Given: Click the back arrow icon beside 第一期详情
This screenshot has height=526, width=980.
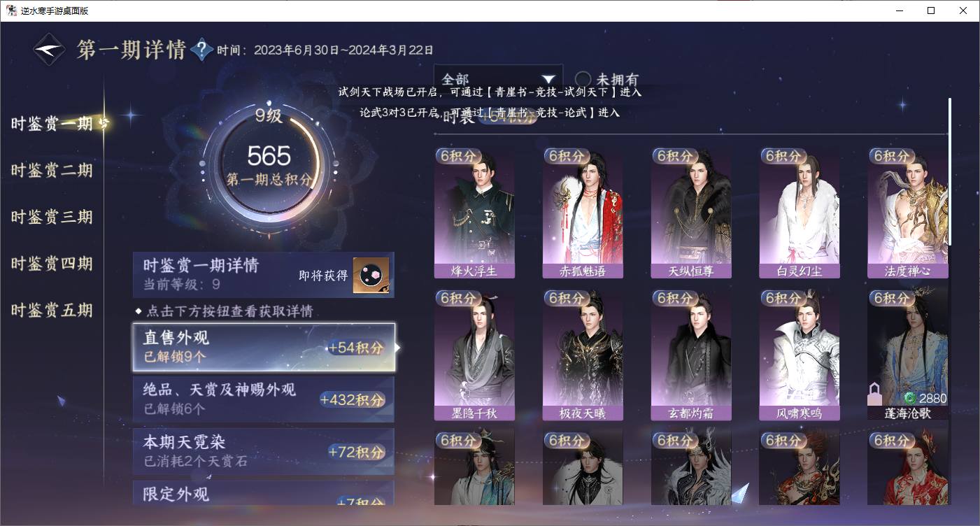Looking at the screenshot, I should 50,50.
